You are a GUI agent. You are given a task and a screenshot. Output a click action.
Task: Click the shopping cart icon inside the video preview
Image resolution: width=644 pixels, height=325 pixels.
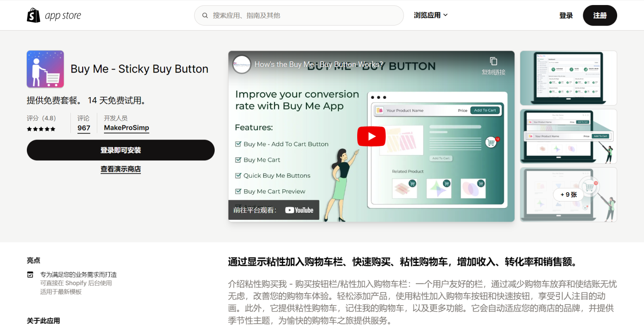pos(491,142)
